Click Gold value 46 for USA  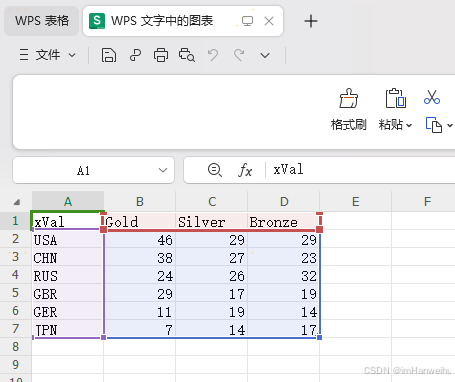tap(140, 240)
